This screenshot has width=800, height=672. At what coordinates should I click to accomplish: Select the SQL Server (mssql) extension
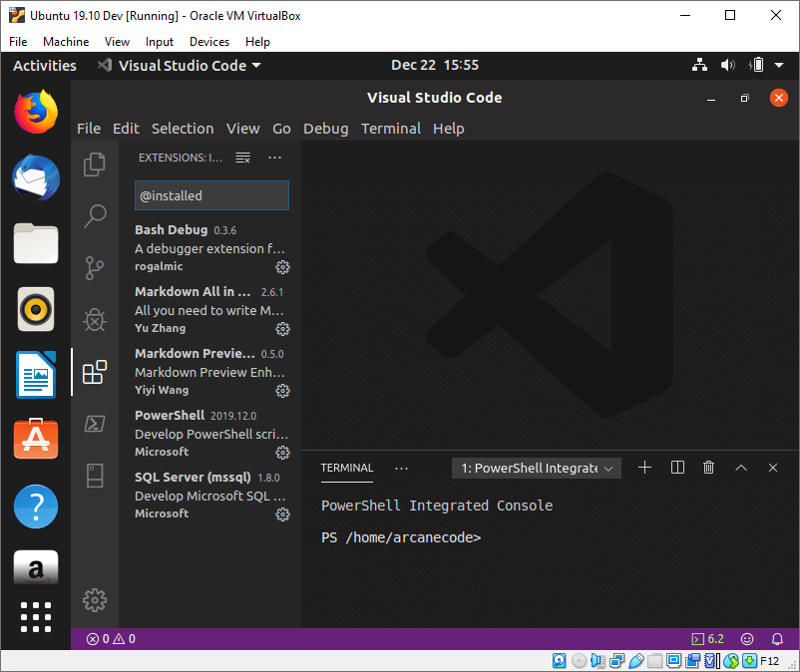[x=211, y=496]
